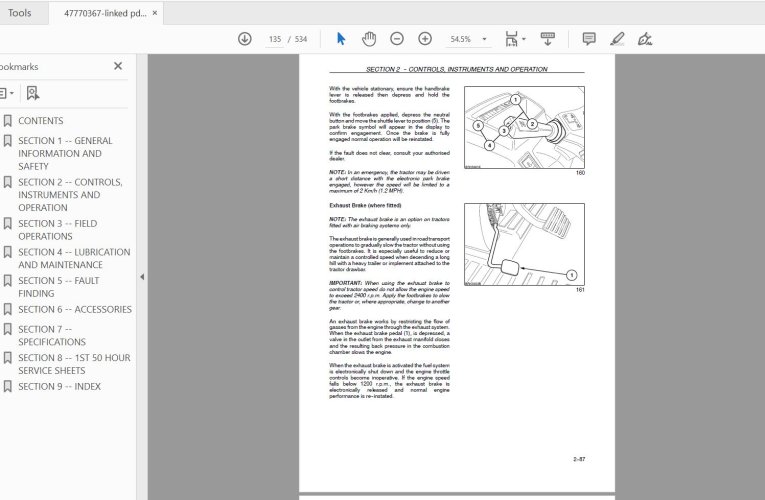The width and height of the screenshot is (765, 500).
Task: Click the page number field showing 135
Action: 275,39
